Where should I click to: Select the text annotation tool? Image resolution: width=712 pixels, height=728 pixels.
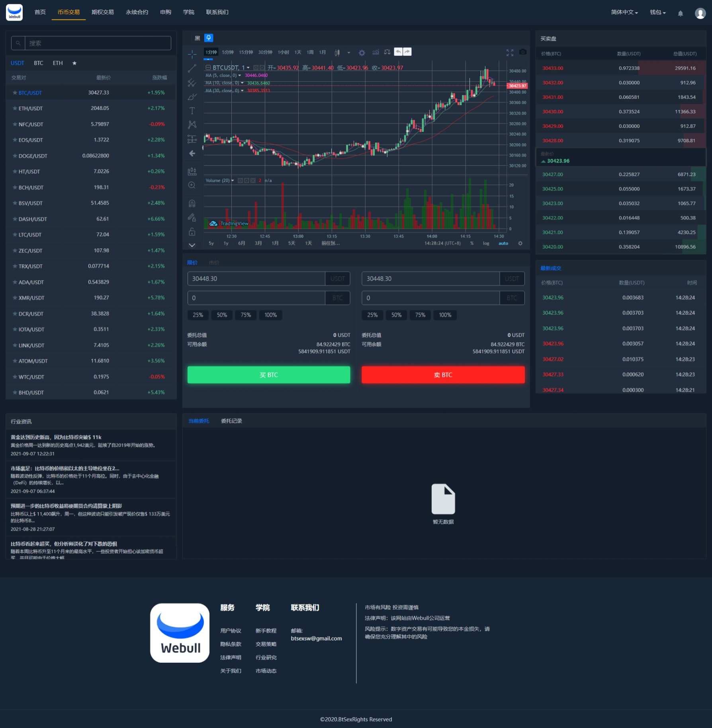pyautogui.click(x=192, y=111)
